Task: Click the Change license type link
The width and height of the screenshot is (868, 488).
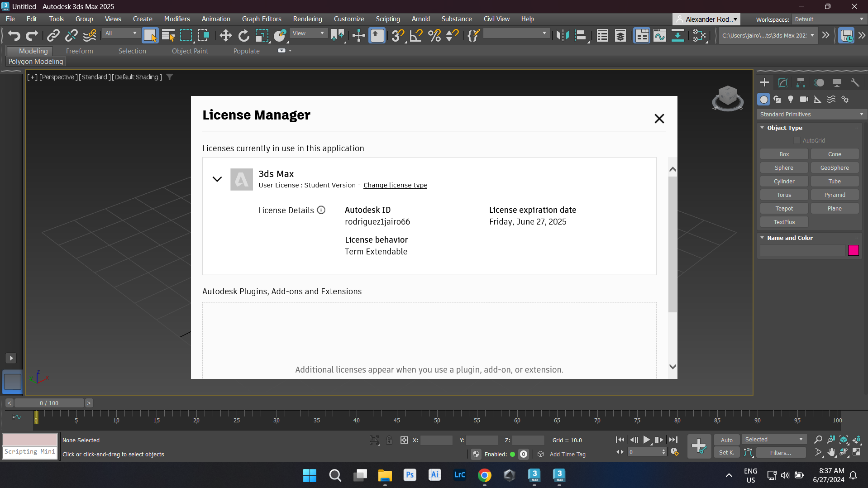Action: (395, 185)
